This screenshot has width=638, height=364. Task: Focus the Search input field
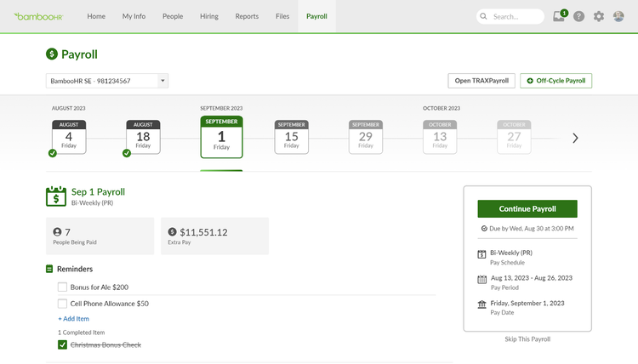click(510, 16)
